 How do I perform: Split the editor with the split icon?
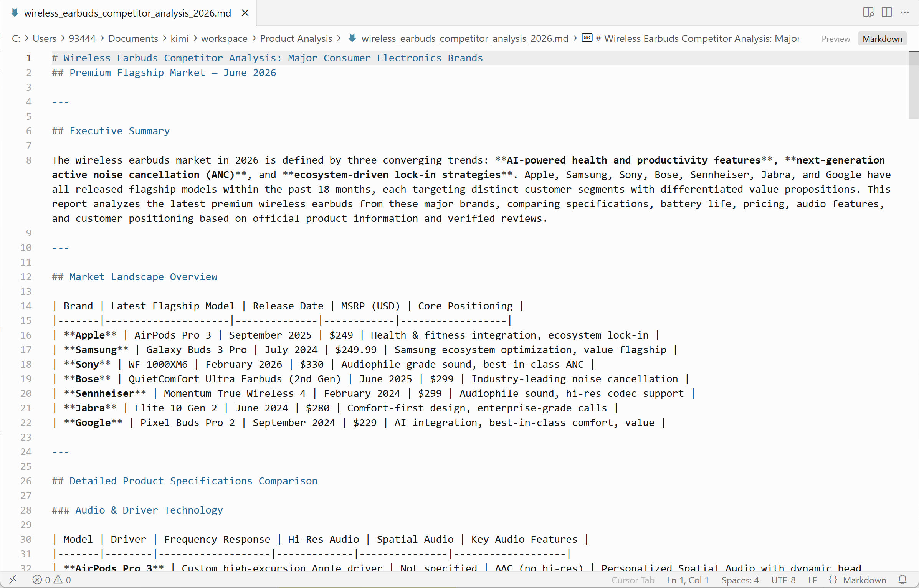[887, 12]
